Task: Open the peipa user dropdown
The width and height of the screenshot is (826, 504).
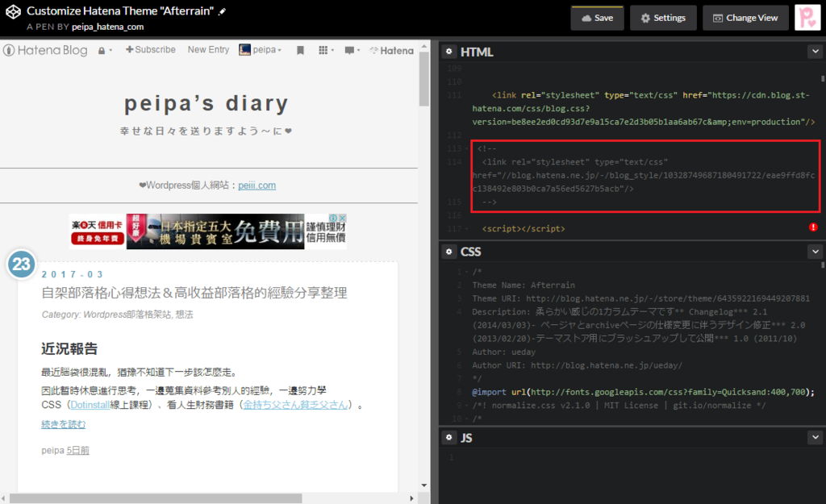Action: tap(261, 49)
